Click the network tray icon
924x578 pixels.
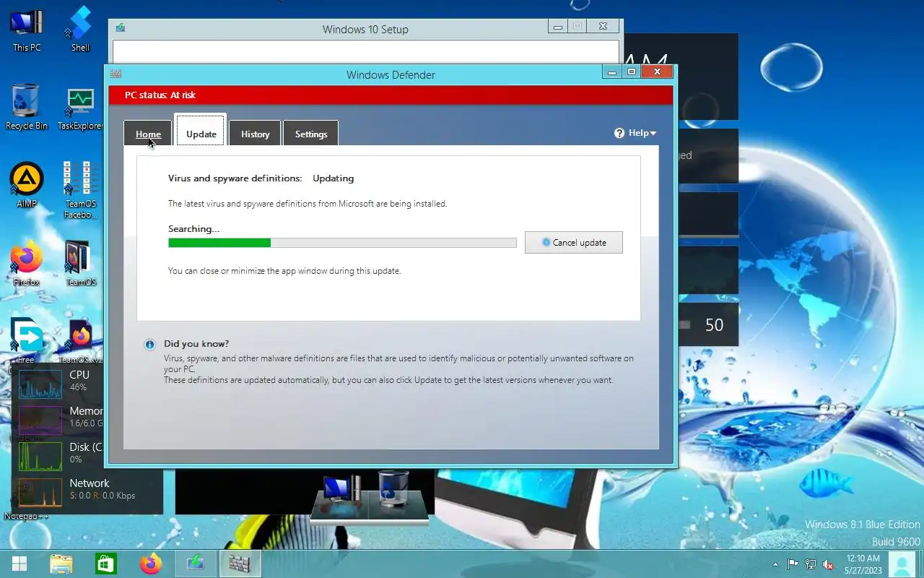811,564
